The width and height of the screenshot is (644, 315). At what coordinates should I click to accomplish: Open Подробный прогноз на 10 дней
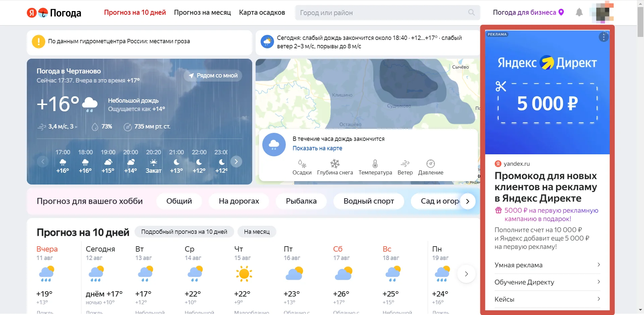coord(184,232)
